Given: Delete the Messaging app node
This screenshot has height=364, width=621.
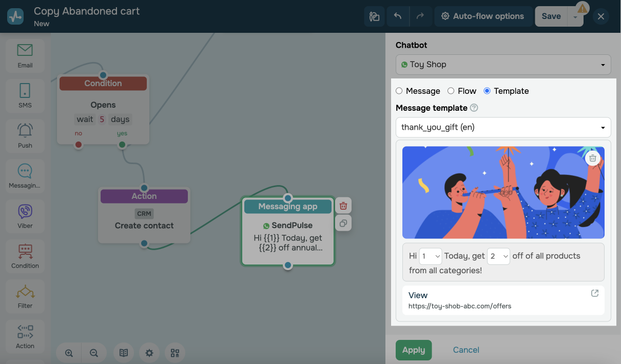Looking at the screenshot, I should [x=343, y=206].
